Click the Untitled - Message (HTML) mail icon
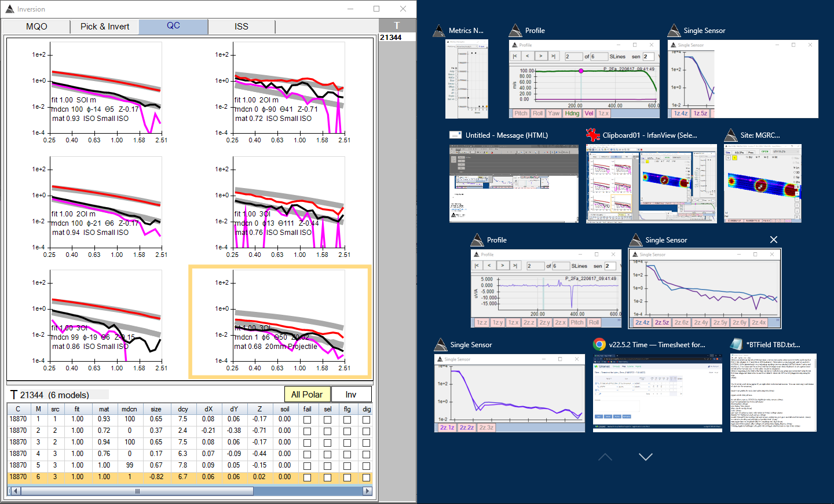 (456, 135)
